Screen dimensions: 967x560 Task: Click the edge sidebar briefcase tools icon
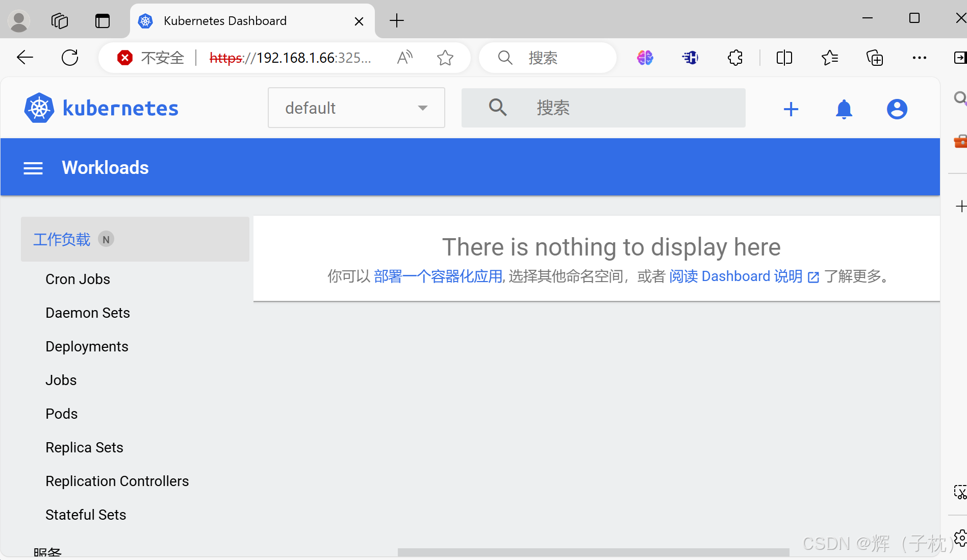click(x=960, y=141)
